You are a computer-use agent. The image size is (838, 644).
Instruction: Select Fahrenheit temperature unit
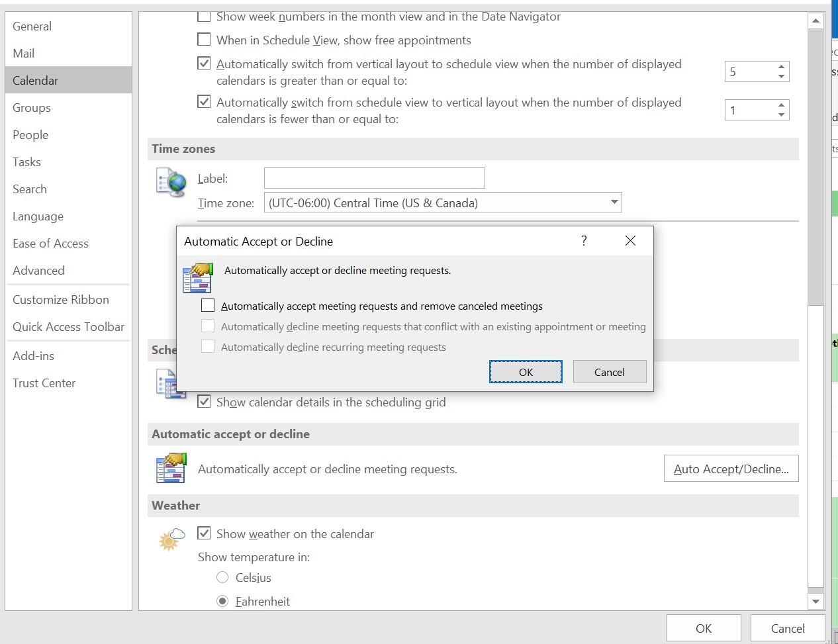(222, 601)
